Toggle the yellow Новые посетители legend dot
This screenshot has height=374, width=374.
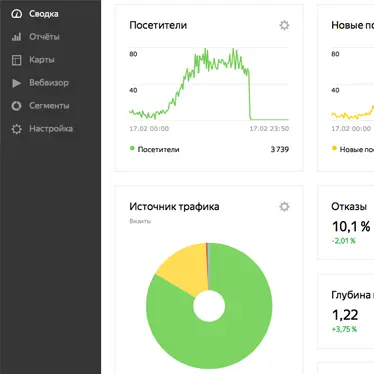coord(334,148)
